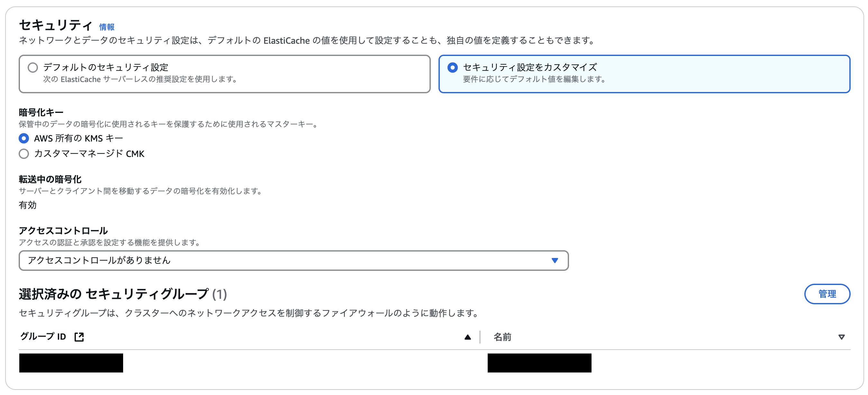
Task: Click the 転送中の暗号化 有効 text
Action: [x=28, y=205]
